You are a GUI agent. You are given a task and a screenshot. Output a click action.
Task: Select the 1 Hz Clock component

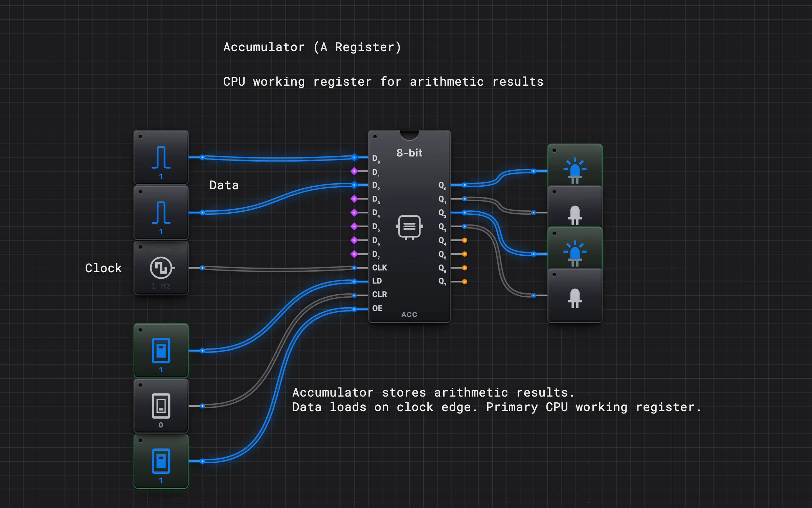pos(161,268)
